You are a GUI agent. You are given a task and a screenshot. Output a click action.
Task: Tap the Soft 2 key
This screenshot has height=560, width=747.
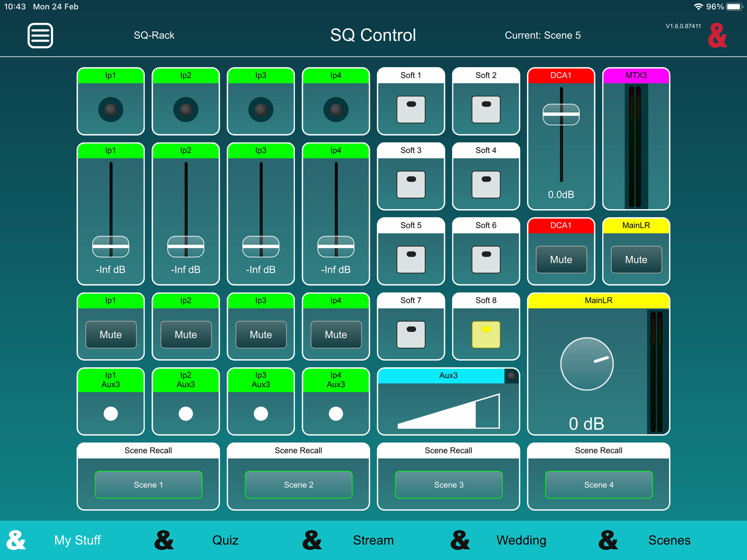coord(486,109)
